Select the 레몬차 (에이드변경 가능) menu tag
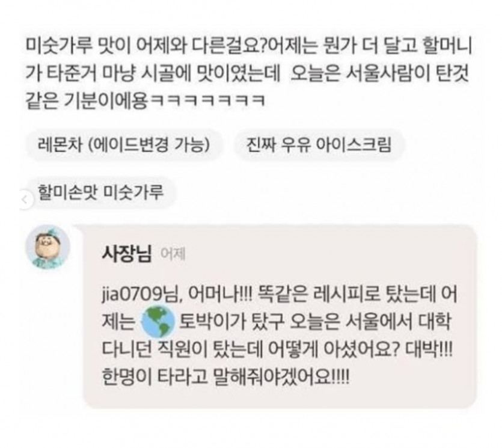Image resolution: width=502 pixels, height=448 pixels. coord(124,145)
